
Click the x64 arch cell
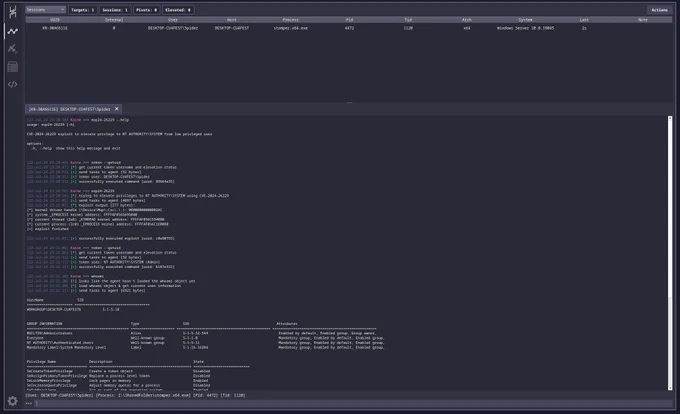467,28
